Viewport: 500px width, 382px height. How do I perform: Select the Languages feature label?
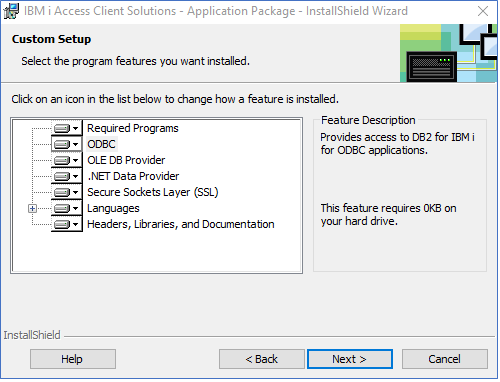(113, 208)
